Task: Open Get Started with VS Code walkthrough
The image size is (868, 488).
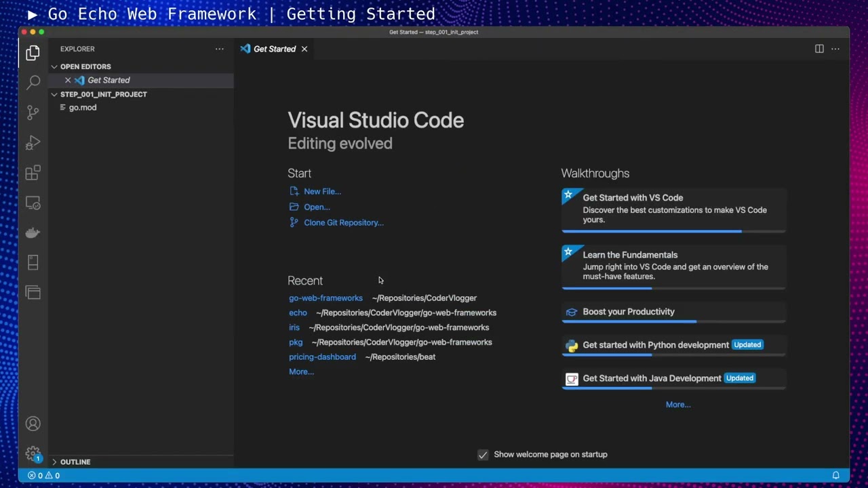Action: tap(673, 210)
